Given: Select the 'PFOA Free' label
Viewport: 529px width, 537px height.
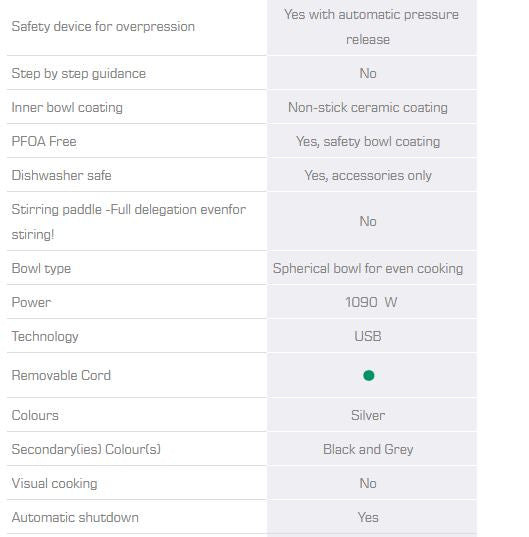Looking at the screenshot, I should coord(44,141).
